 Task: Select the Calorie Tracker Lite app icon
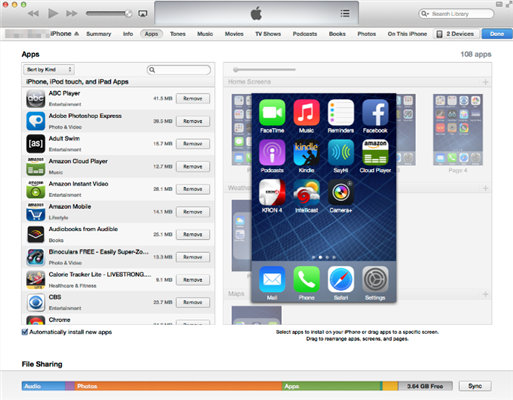tap(36, 280)
